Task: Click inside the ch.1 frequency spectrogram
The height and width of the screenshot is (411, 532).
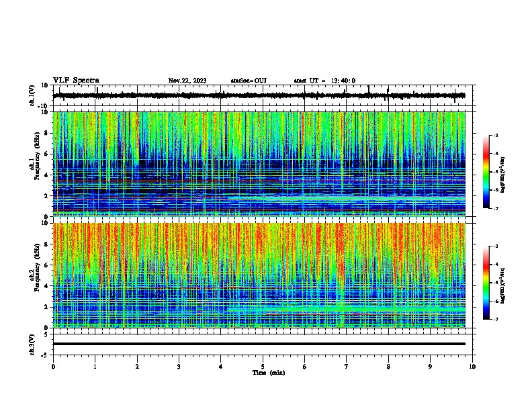Action: point(259,164)
